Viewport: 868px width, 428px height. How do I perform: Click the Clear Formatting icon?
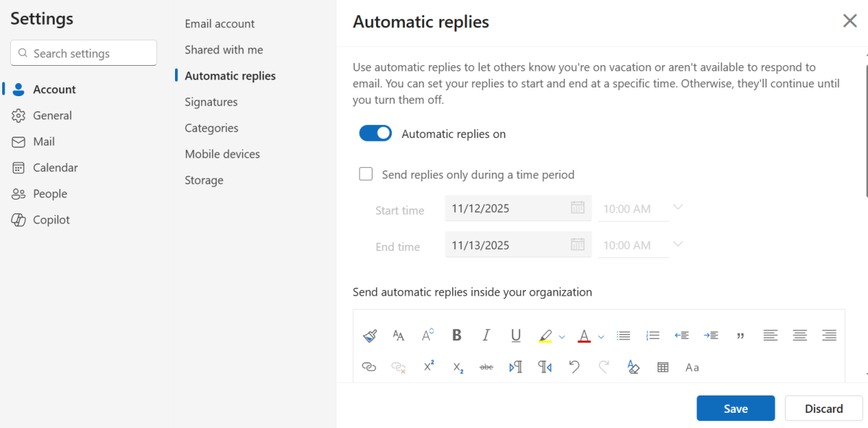[x=633, y=367]
